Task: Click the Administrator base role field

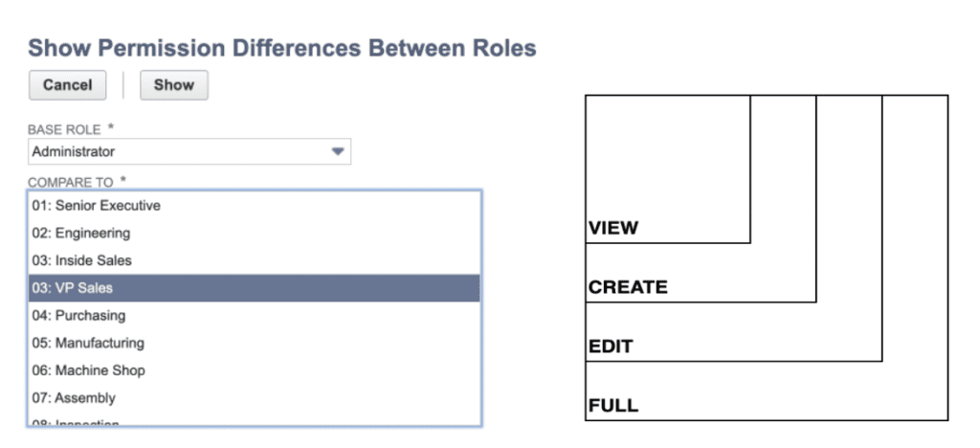Action: pyautogui.click(x=182, y=151)
